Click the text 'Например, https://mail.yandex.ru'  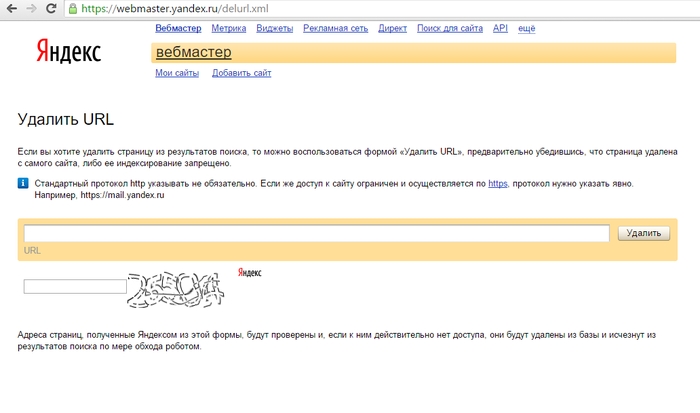tap(99, 195)
